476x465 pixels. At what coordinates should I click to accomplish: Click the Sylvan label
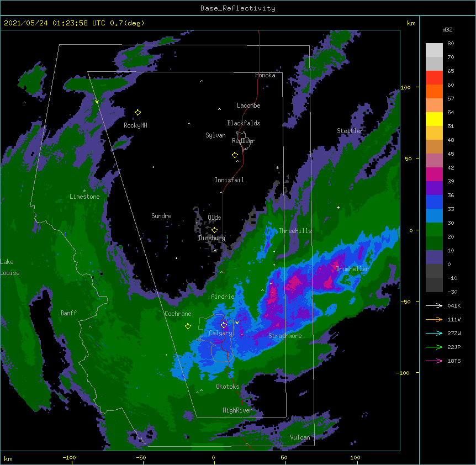[x=215, y=135]
